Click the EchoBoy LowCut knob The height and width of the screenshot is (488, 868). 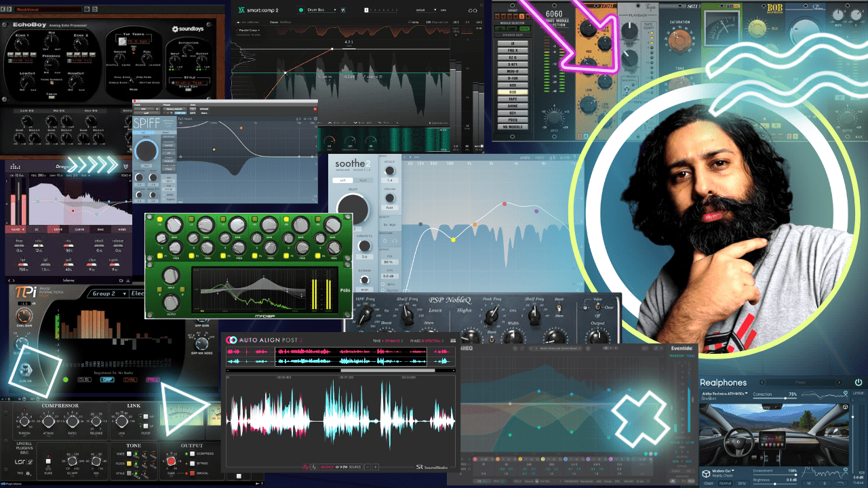(27, 82)
